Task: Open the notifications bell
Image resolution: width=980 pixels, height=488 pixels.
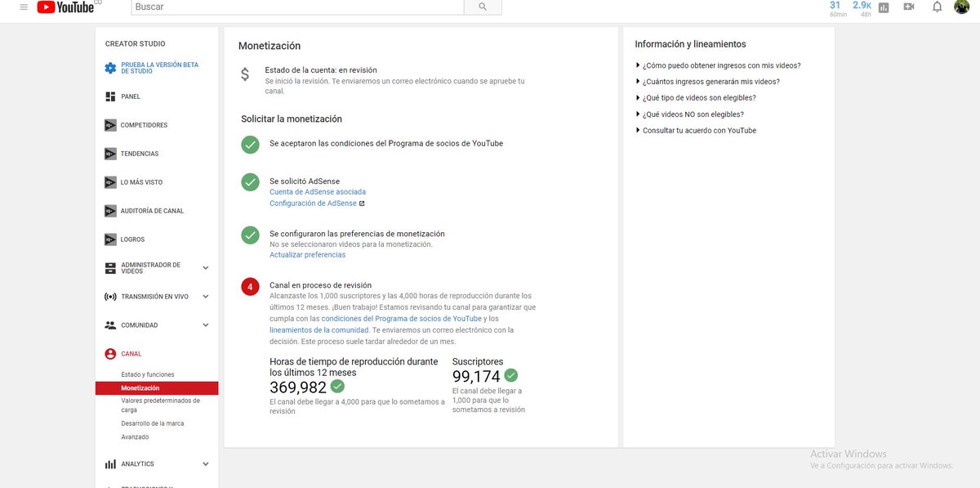Action: [x=937, y=7]
